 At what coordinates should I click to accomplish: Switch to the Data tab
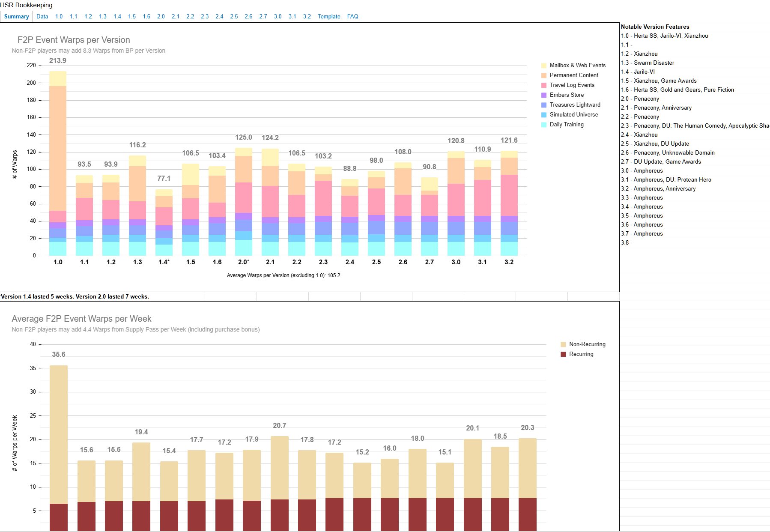[x=42, y=16]
